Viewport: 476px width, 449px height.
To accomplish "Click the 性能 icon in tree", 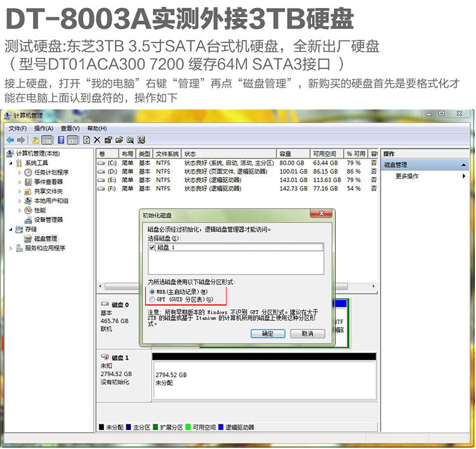I will [28, 211].
